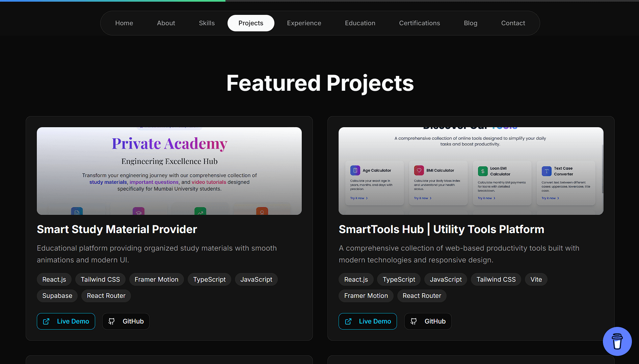Click the Age Calculator icon in preview
The image size is (639, 364).
[355, 170]
